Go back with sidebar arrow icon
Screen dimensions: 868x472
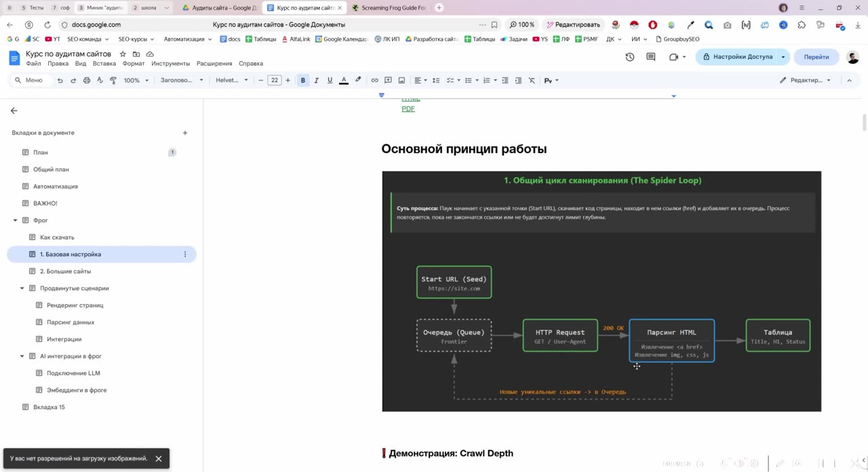pyautogui.click(x=14, y=111)
